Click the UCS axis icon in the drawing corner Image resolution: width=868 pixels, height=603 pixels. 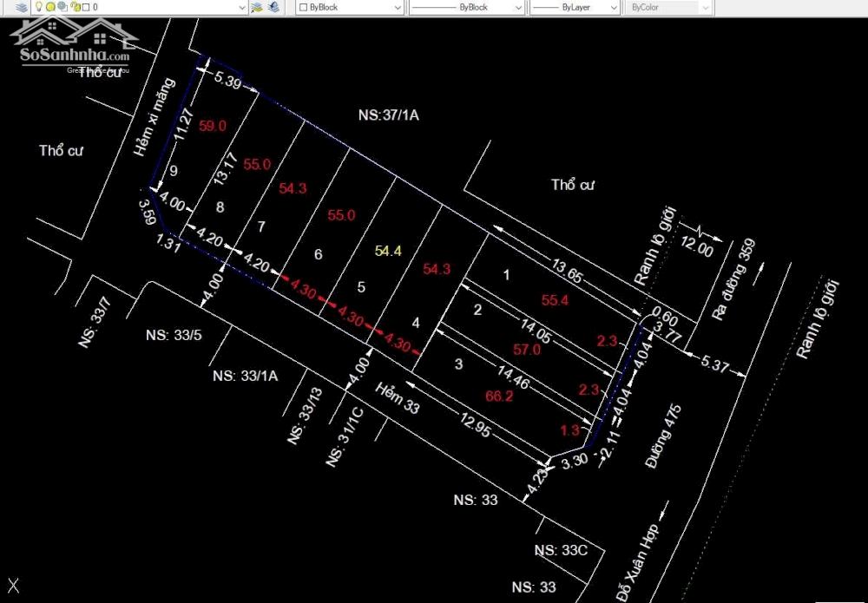pos(13,586)
